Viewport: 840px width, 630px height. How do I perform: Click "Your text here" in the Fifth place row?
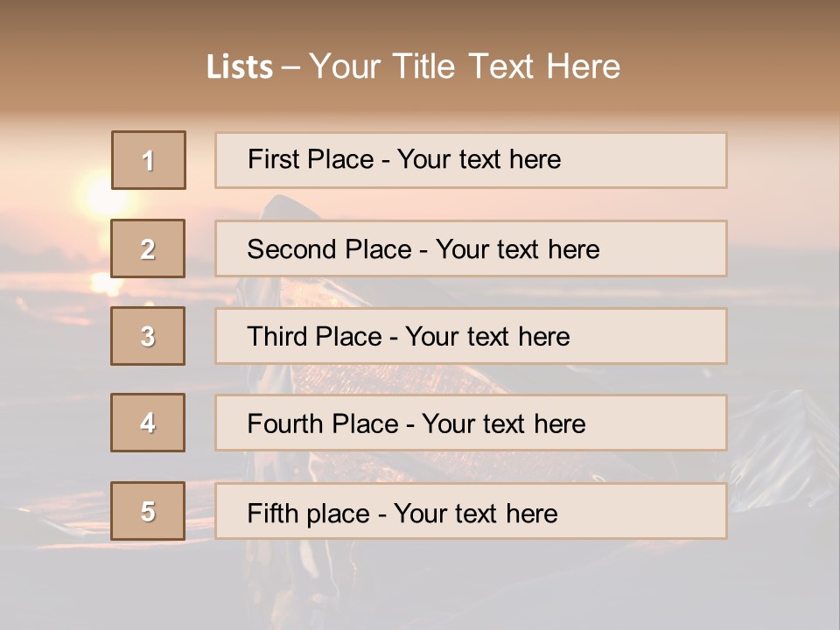[x=475, y=513]
